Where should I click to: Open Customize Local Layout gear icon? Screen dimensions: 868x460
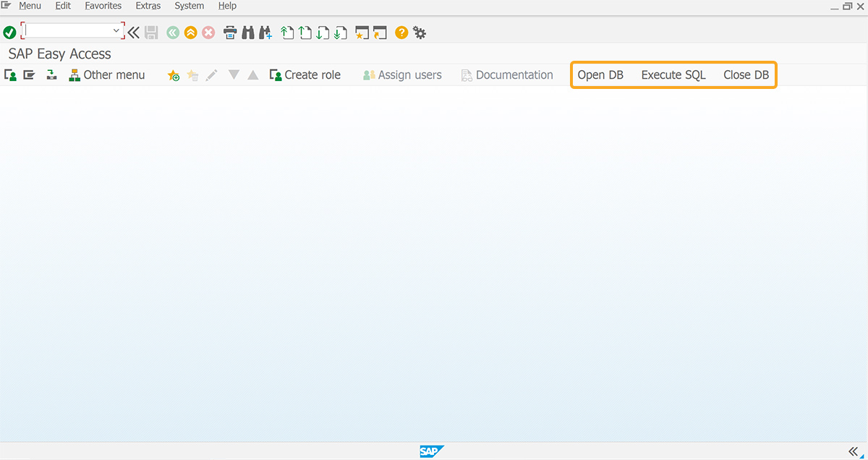point(420,33)
